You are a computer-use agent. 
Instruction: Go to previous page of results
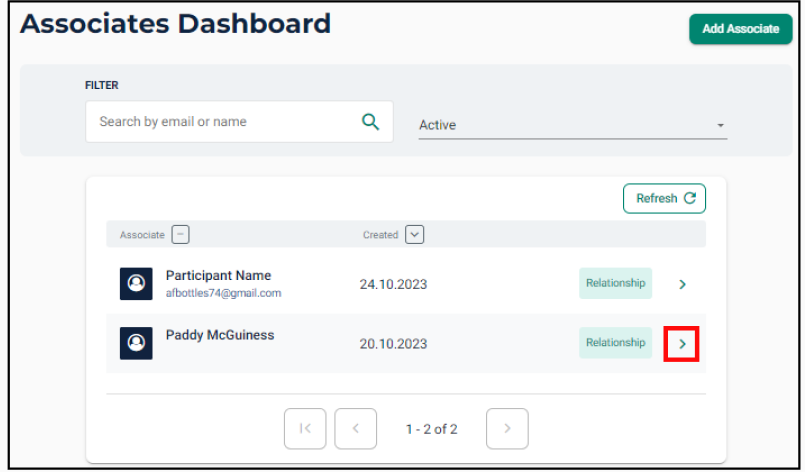pyautogui.click(x=355, y=429)
